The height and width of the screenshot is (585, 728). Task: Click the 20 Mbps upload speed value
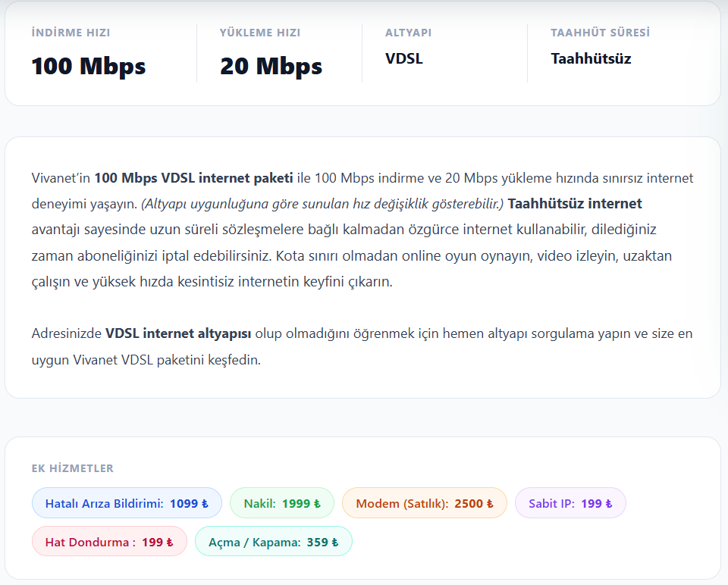pyautogui.click(x=271, y=66)
